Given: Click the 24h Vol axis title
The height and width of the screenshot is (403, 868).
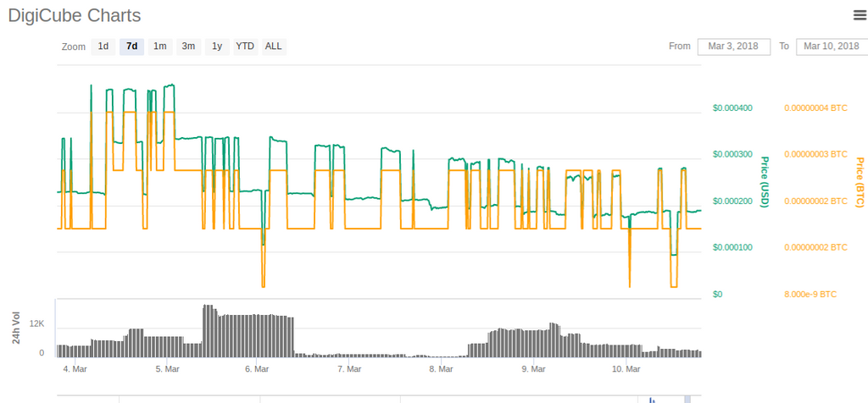Looking at the screenshot, I should click(17, 328).
